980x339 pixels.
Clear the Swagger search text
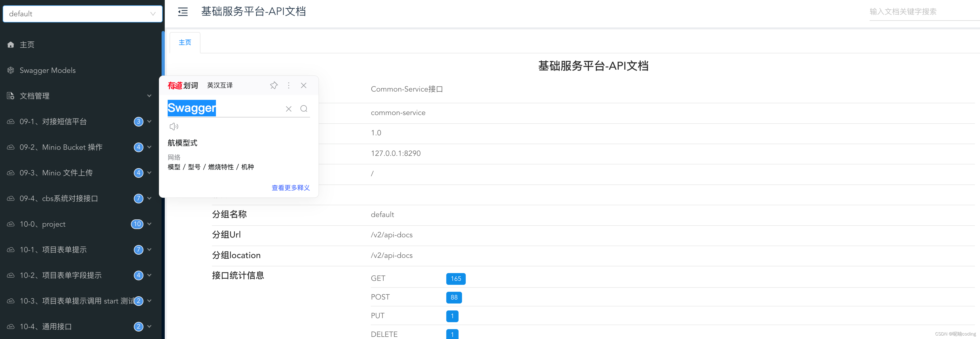289,109
